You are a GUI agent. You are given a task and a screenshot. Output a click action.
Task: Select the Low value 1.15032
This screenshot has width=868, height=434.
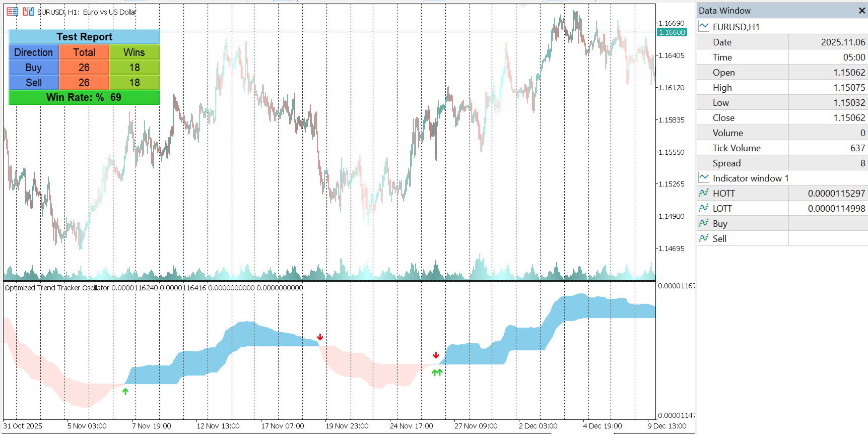849,103
